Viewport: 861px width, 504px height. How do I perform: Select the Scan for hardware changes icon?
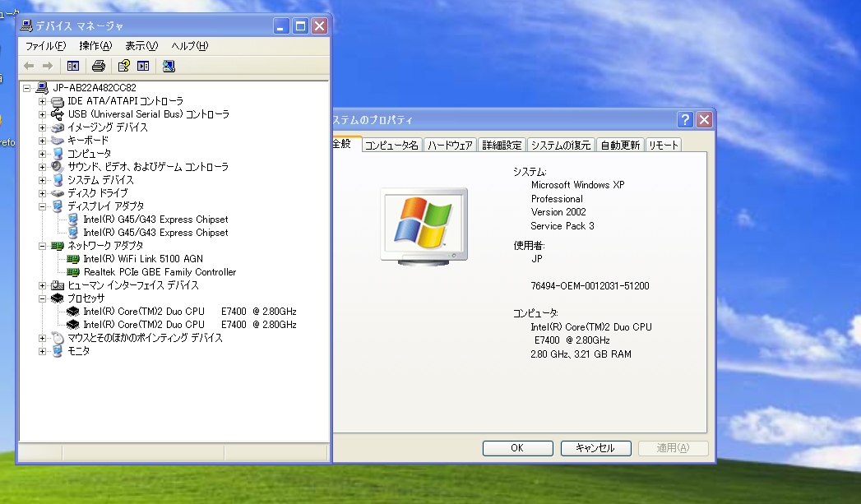(x=169, y=65)
